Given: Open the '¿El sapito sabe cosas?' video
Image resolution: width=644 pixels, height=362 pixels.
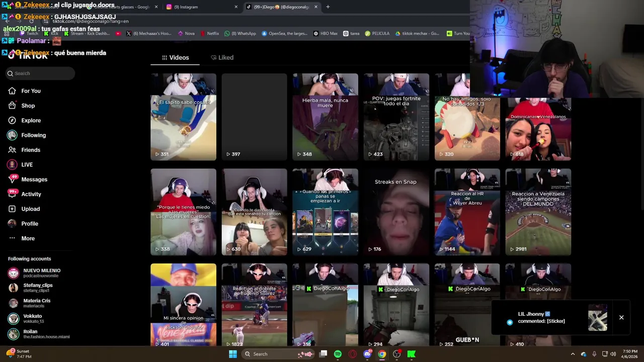Looking at the screenshot, I should [x=183, y=117].
